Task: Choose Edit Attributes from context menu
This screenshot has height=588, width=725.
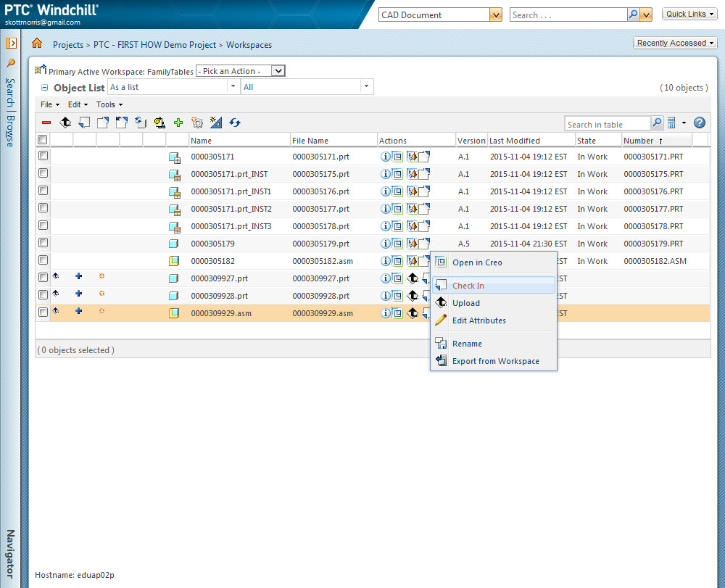Action: pos(493,320)
